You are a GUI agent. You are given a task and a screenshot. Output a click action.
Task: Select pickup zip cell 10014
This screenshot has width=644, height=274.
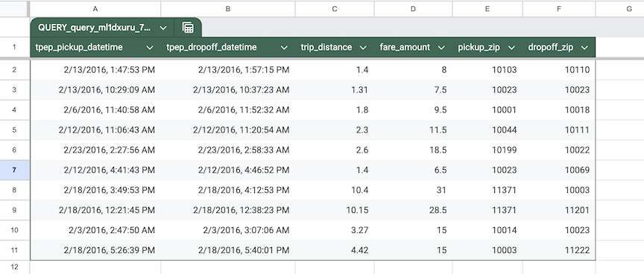pos(487,230)
